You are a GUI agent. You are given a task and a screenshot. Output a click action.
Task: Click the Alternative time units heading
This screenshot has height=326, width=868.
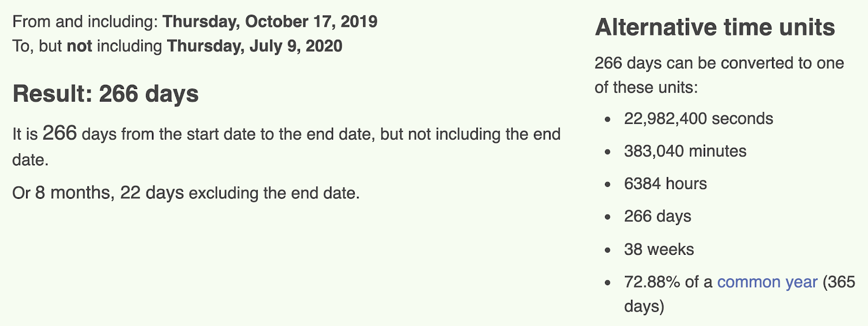click(715, 27)
